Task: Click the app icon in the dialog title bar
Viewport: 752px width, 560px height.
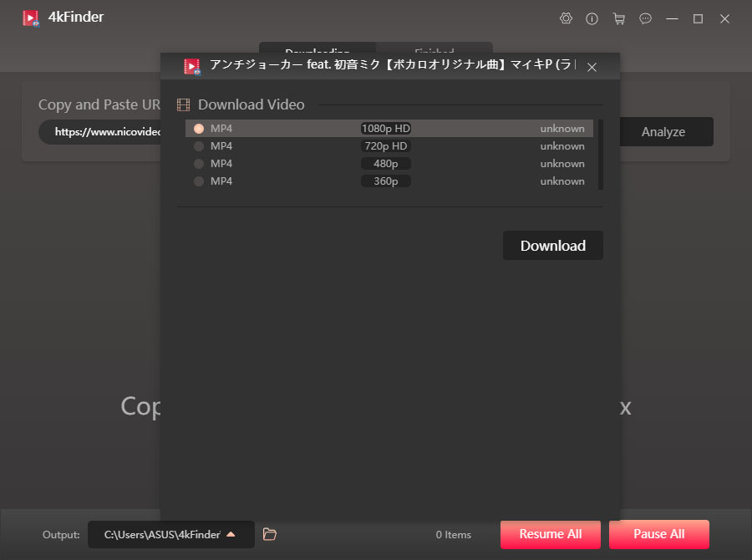Action: click(x=192, y=65)
